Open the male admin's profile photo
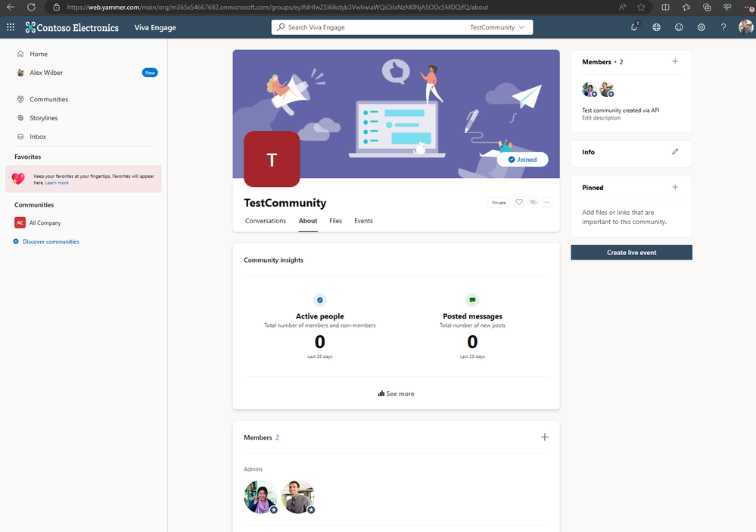The width and height of the screenshot is (756, 532). click(x=298, y=496)
